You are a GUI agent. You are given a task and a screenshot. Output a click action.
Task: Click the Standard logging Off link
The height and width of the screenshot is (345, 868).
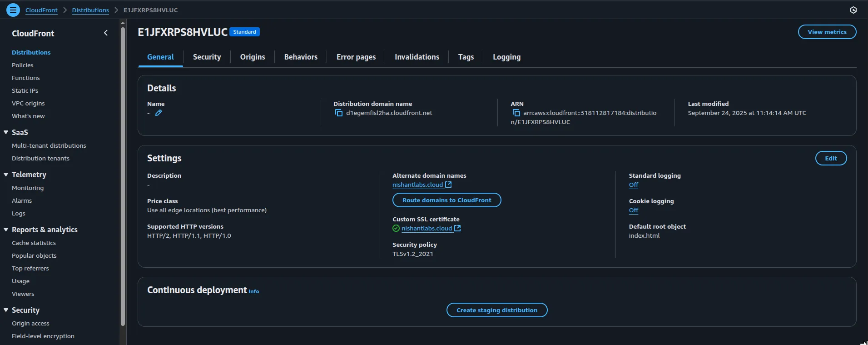pyautogui.click(x=633, y=185)
